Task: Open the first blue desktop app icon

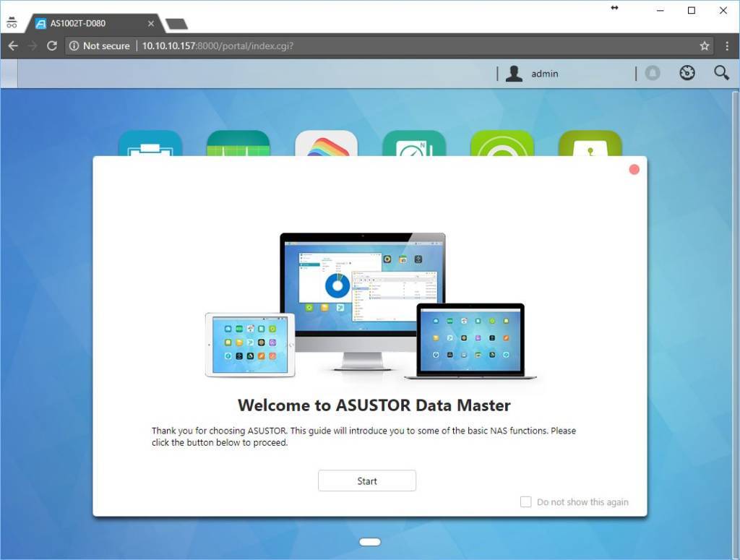Action: point(150,143)
